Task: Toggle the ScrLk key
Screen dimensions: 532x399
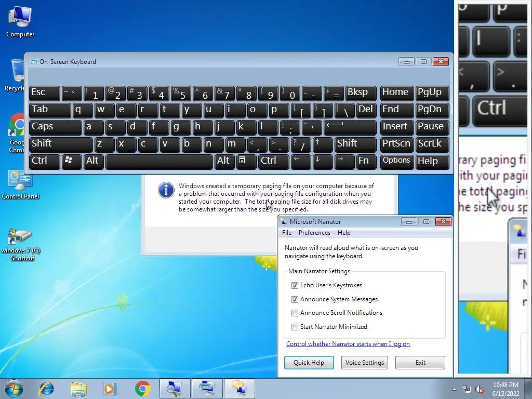Action: click(432, 144)
